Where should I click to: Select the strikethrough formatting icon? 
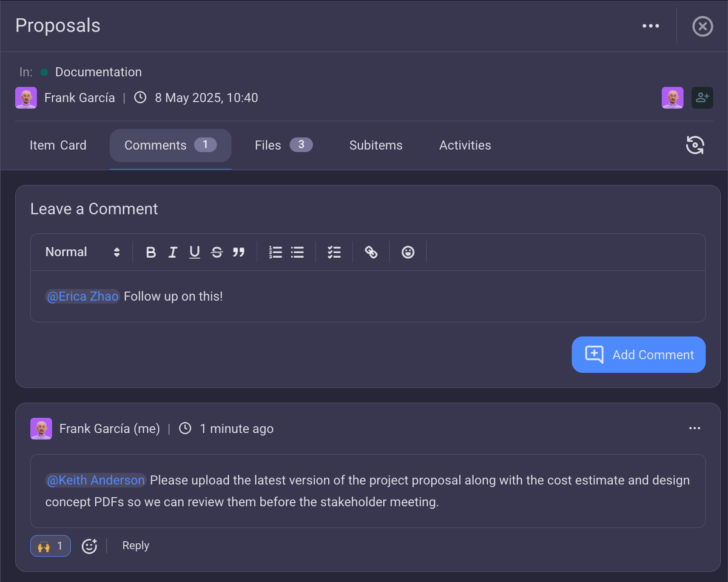(217, 252)
